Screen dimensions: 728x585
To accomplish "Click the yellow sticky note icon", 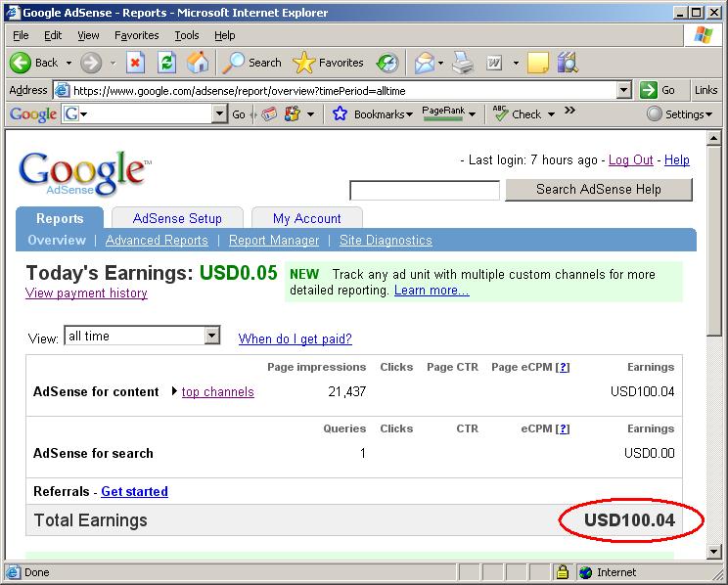I will 538,63.
